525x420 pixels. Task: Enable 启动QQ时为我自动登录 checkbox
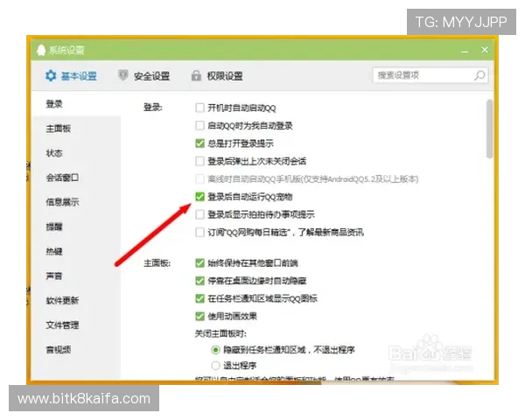[x=199, y=126]
